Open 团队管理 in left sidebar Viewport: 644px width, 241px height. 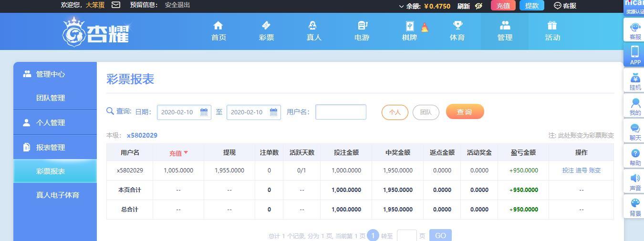pyautogui.click(x=51, y=98)
